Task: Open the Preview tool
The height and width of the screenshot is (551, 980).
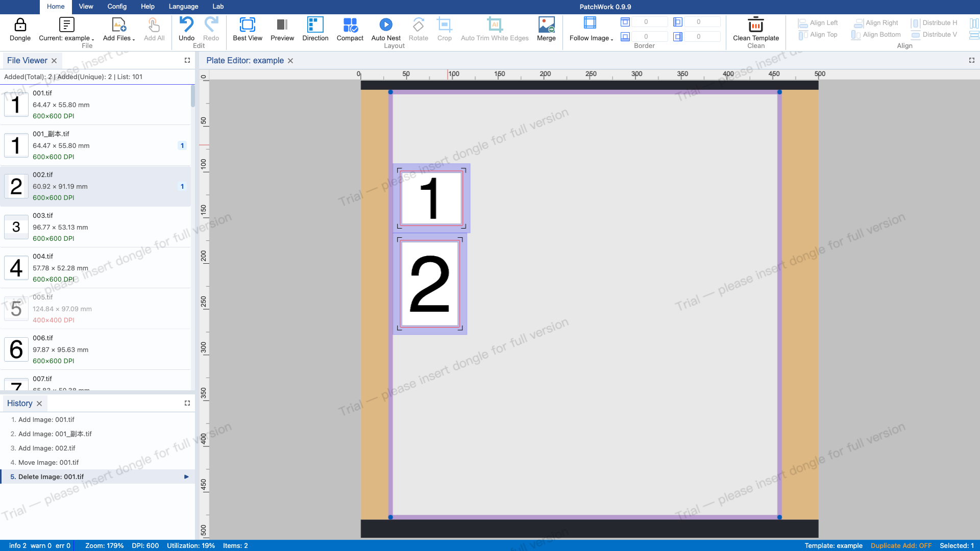Action: (282, 30)
